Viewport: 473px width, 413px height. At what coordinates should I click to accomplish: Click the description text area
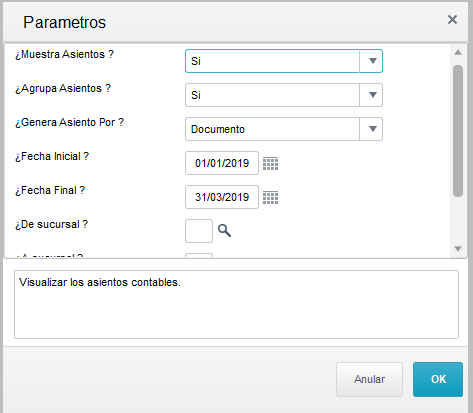(236, 305)
